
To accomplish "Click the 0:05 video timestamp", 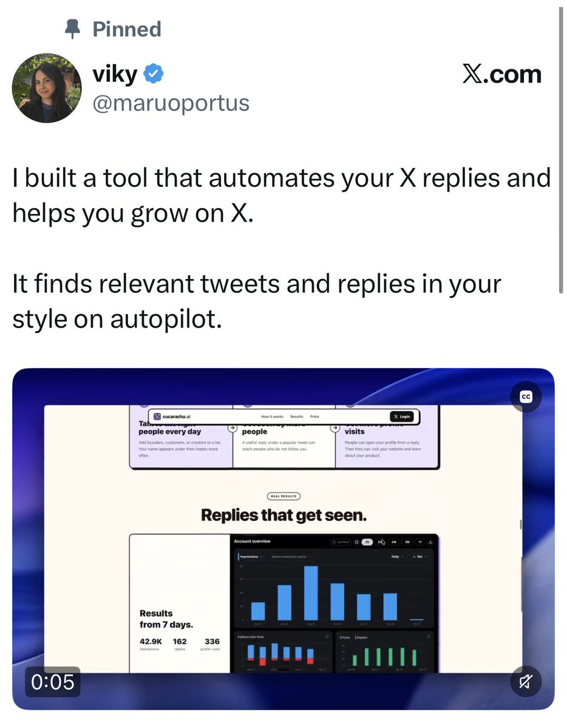I will coord(52,682).
